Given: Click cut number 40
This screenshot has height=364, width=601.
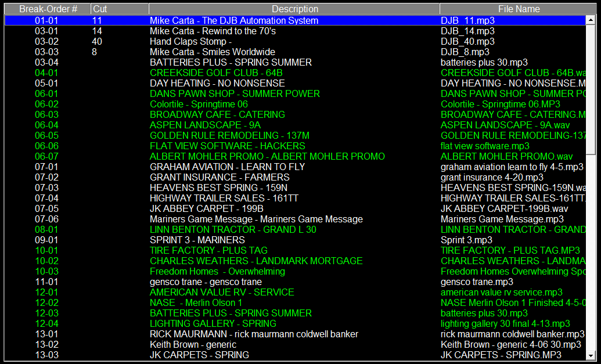Looking at the screenshot, I should tap(97, 41).
